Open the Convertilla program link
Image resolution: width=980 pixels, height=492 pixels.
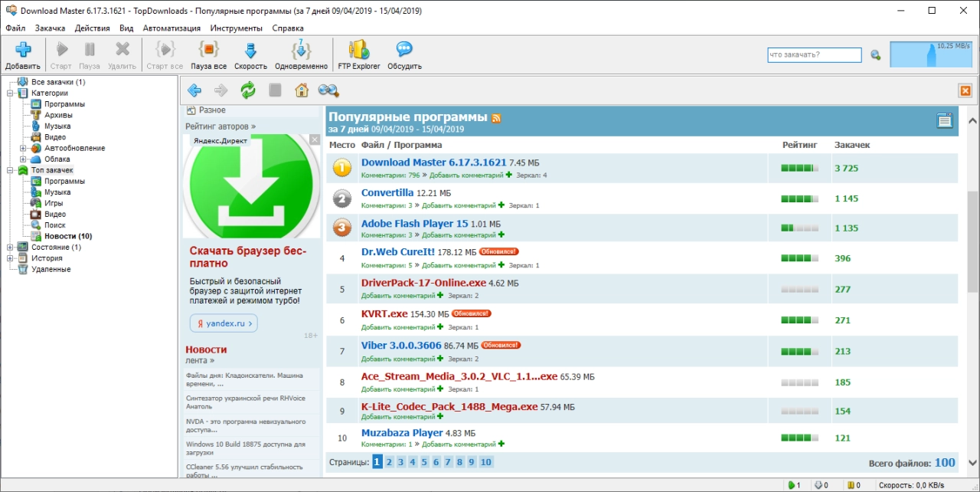(x=387, y=193)
